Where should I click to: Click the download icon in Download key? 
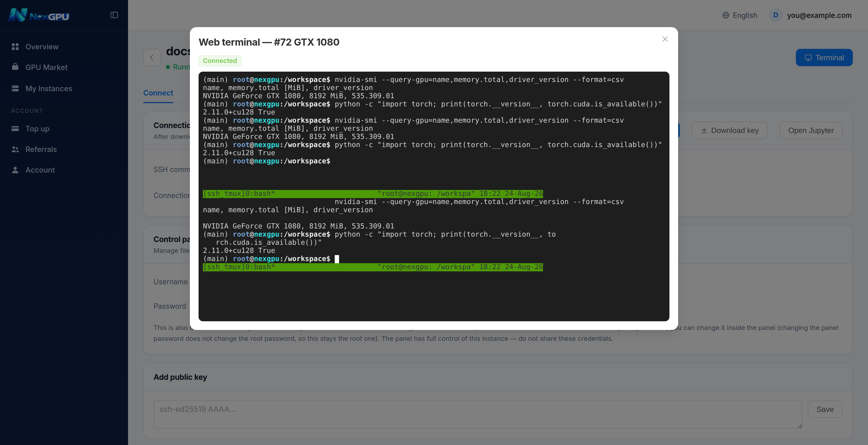704,131
